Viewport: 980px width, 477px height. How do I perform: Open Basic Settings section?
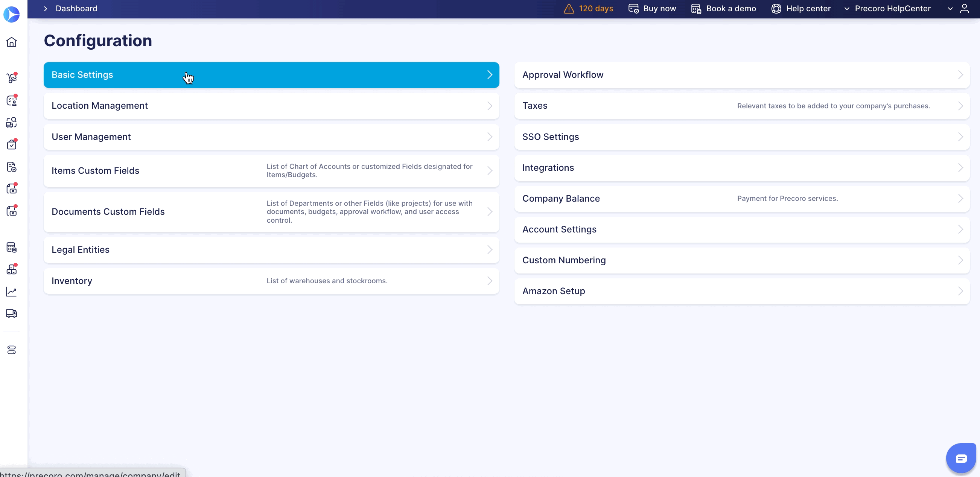pos(271,75)
